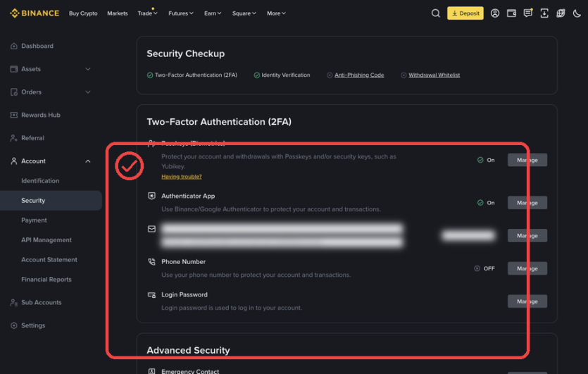Click the Two-Factor Authentication (2FA) heading
The height and width of the screenshot is (374, 588).
tap(219, 122)
